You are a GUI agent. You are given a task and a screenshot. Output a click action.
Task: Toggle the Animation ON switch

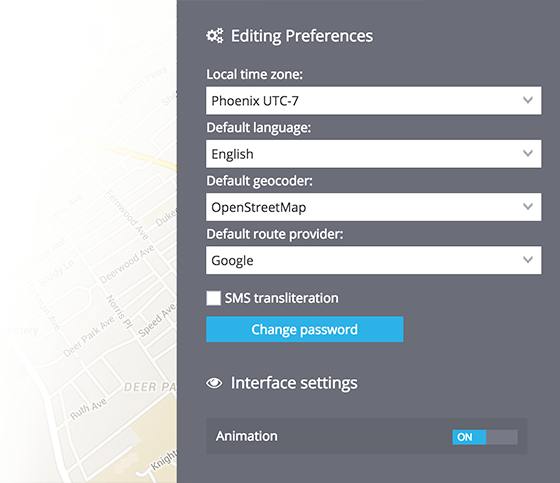pos(485,437)
